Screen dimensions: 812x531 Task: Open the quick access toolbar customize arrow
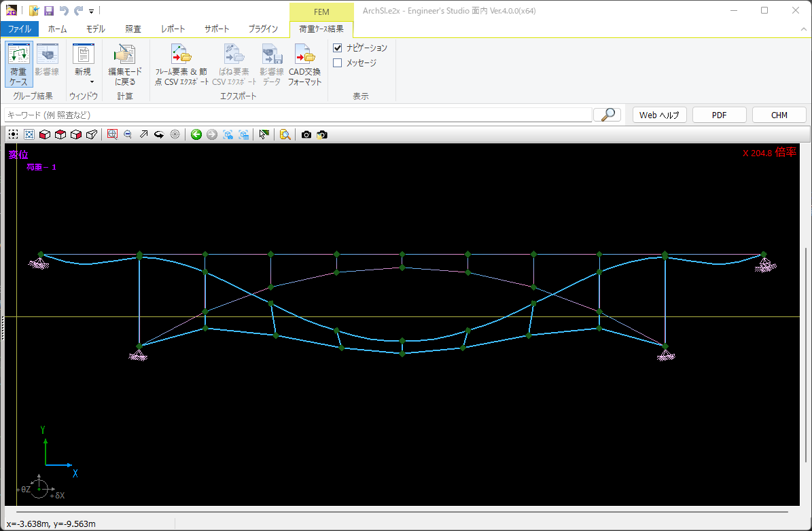(91, 11)
